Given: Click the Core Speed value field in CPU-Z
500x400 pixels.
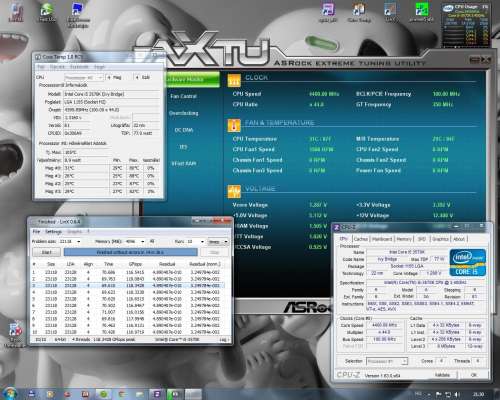Looking at the screenshot, I should [x=385, y=325].
